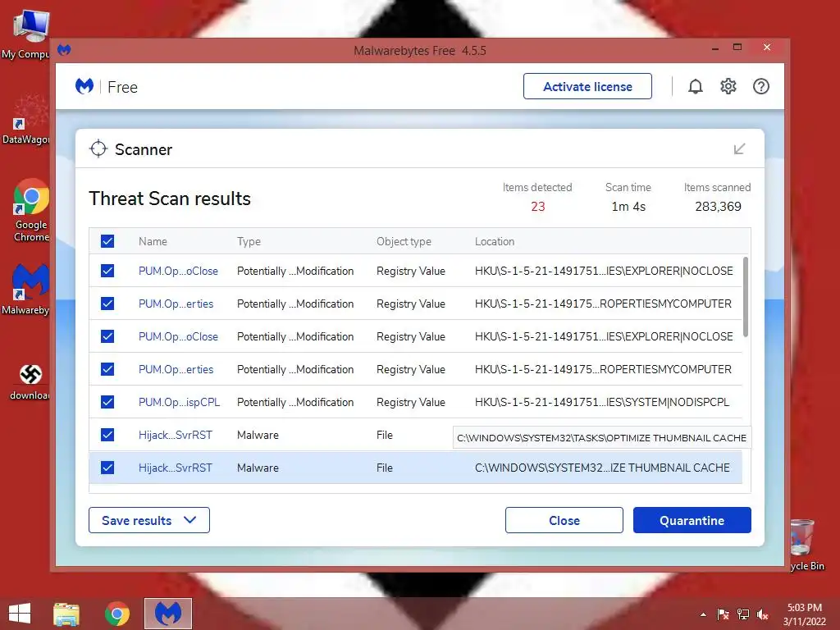Open the Action Center flag icon
The image size is (840, 630).
tap(724, 614)
